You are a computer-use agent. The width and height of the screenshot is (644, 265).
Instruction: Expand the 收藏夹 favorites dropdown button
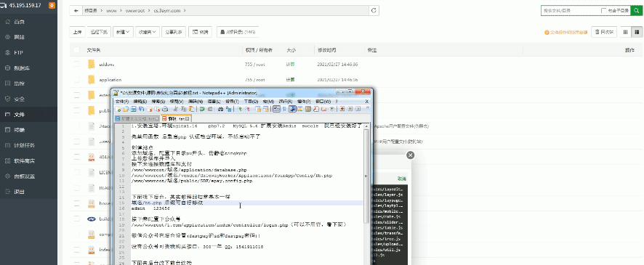coord(148,32)
